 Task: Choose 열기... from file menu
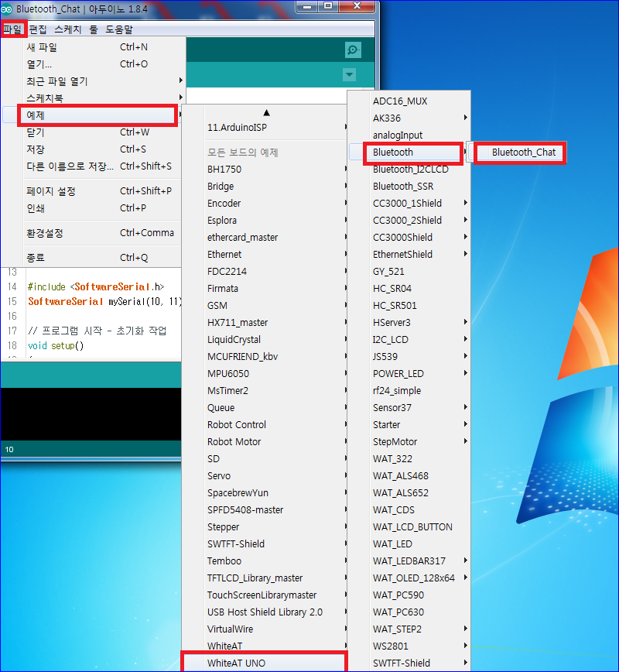coord(93,64)
